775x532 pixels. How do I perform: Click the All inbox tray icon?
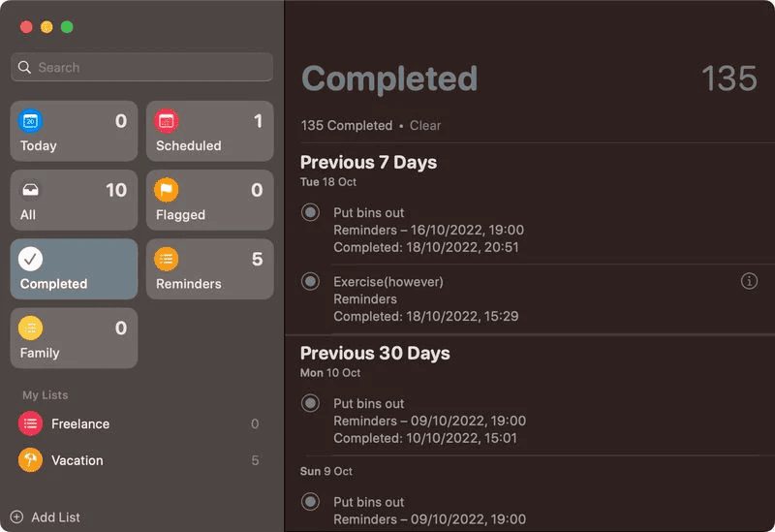pyautogui.click(x=31, y=190)
